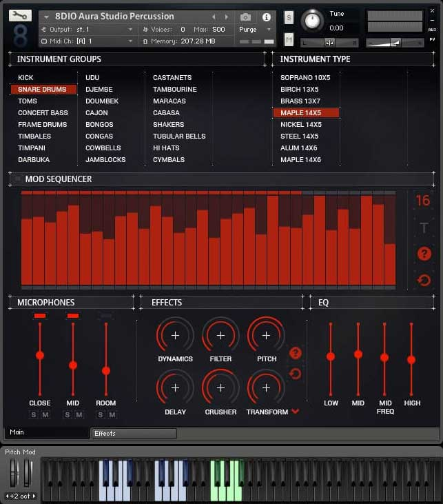Click the camera snapshot icon

point(245,17)
